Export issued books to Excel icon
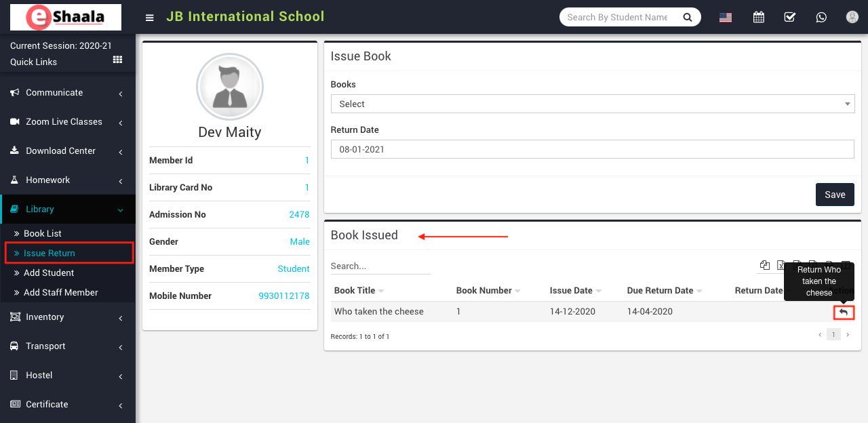This screenshot has width=868, height=423. tap(781, 265)
